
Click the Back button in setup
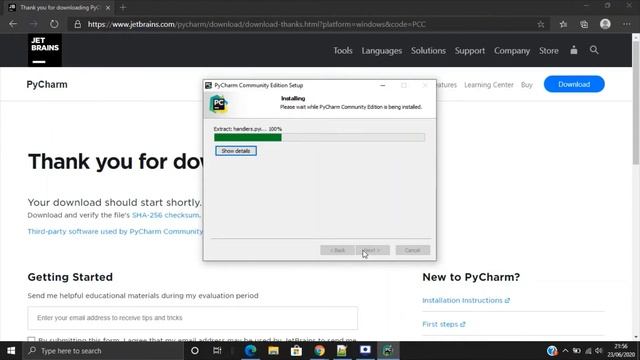coord(337,250)
